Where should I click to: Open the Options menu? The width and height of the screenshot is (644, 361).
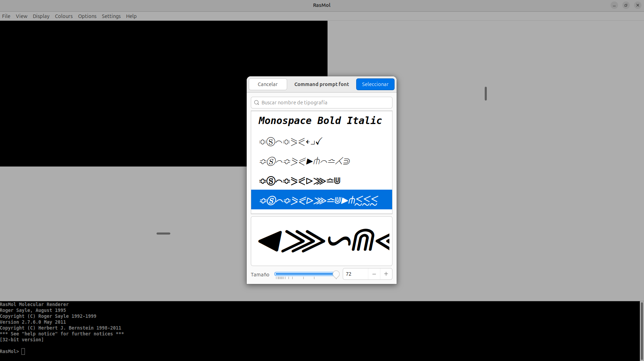pos(87,16)
